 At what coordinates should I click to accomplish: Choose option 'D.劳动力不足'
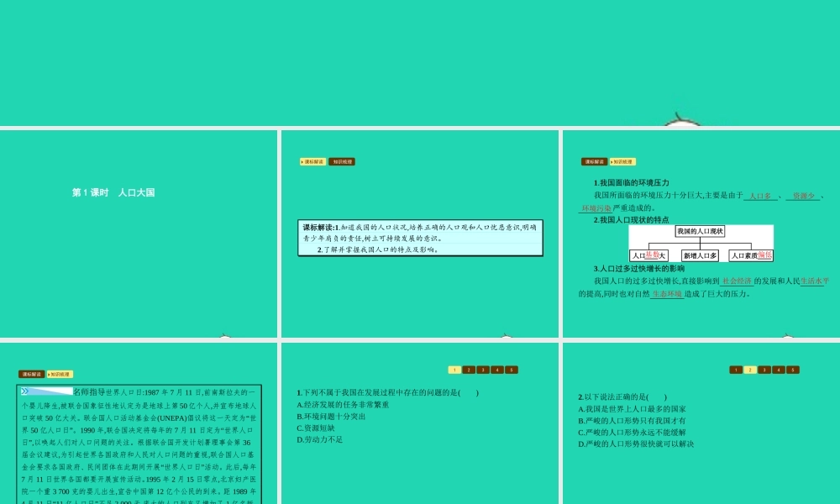319,439
